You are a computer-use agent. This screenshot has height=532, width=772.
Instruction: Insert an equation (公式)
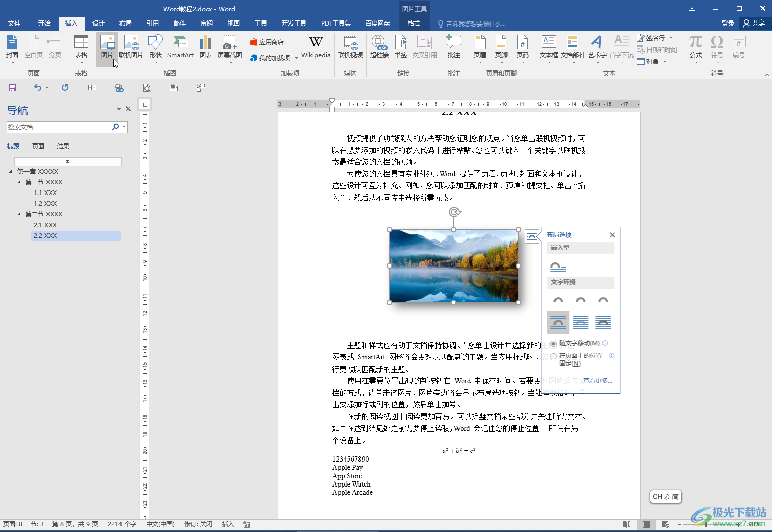(696, 49)
